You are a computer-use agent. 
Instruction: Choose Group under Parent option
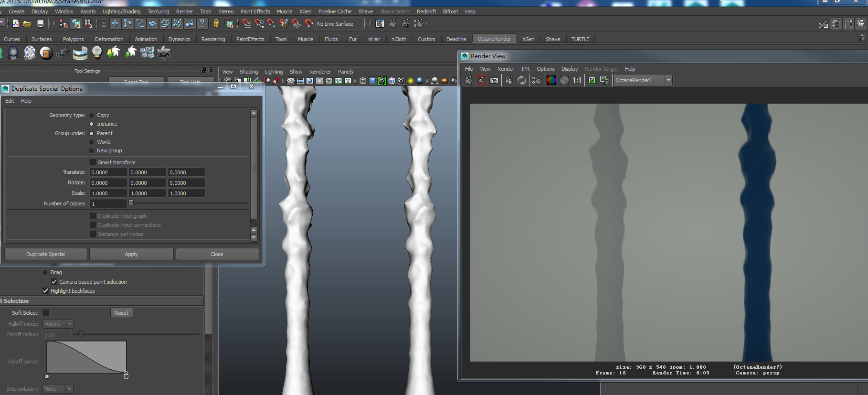click(x=92, y=133)
